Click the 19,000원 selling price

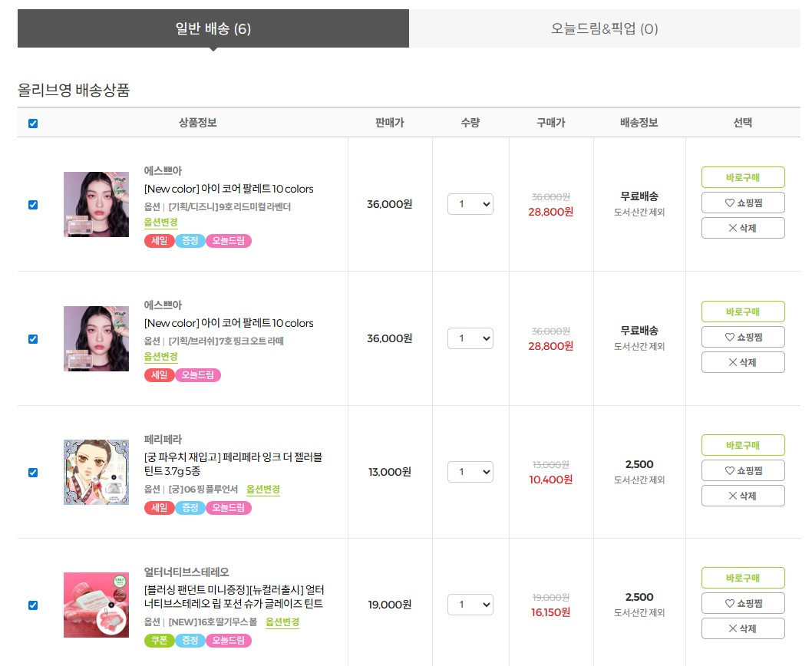(390, 605)
